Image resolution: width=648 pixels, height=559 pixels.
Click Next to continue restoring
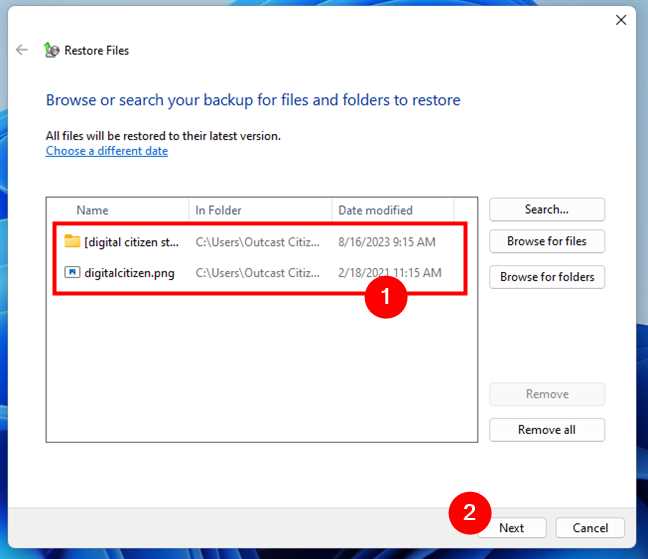tap(512, 528)
